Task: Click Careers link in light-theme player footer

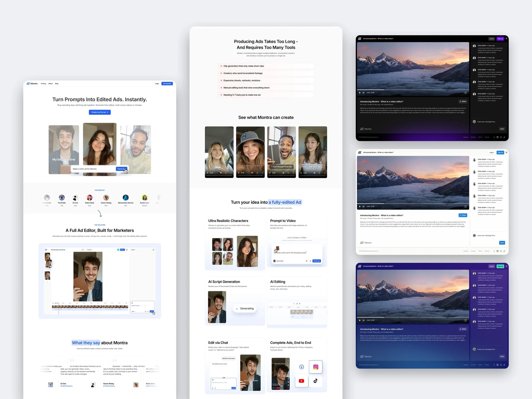Action: pyautogui.click(x=466, y=251)
